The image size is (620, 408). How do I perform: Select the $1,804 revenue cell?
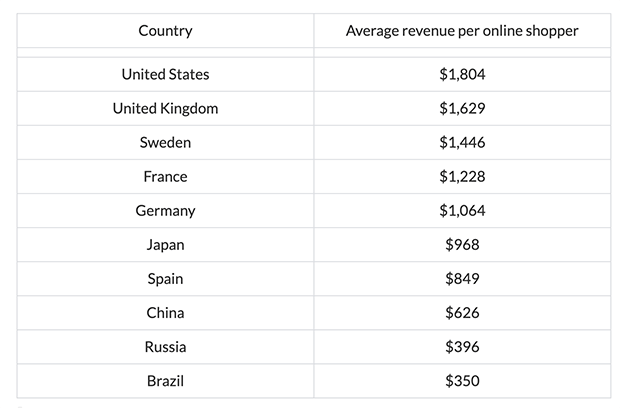pyautogui.click(x=462, y=74)
